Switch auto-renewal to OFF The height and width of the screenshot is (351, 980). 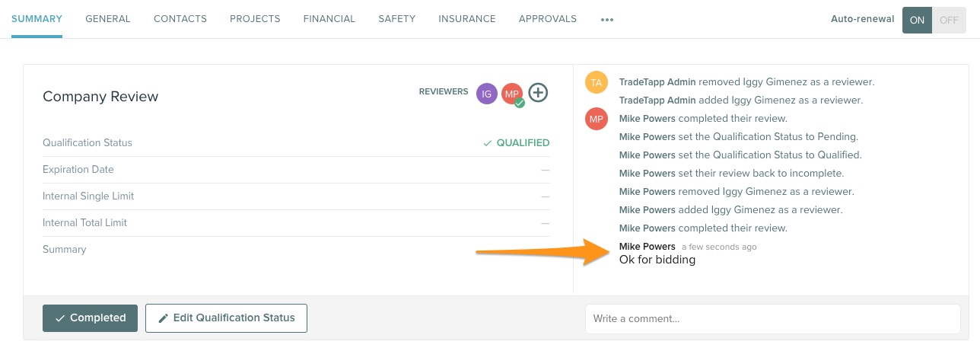click(x=949, y=20)
